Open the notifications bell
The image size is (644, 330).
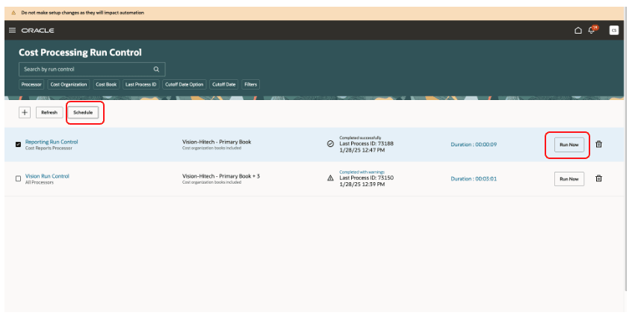pyautogui.click(x=592, y=31)
